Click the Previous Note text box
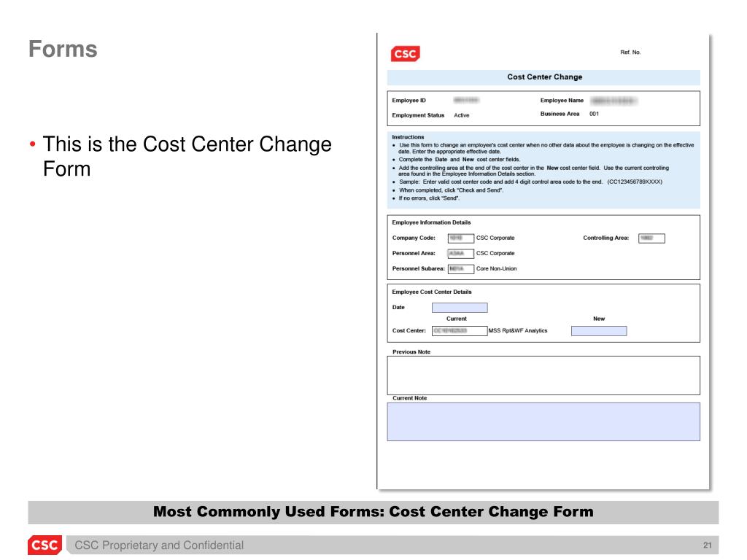Image resolution: width=747 pixels, height=560 pixels. coord(543,376)
